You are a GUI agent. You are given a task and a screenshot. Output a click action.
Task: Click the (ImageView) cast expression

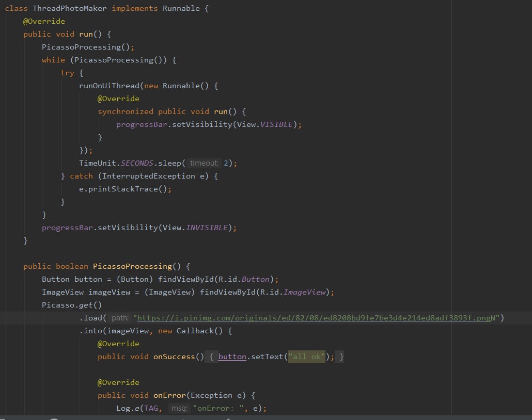[169, 292]
